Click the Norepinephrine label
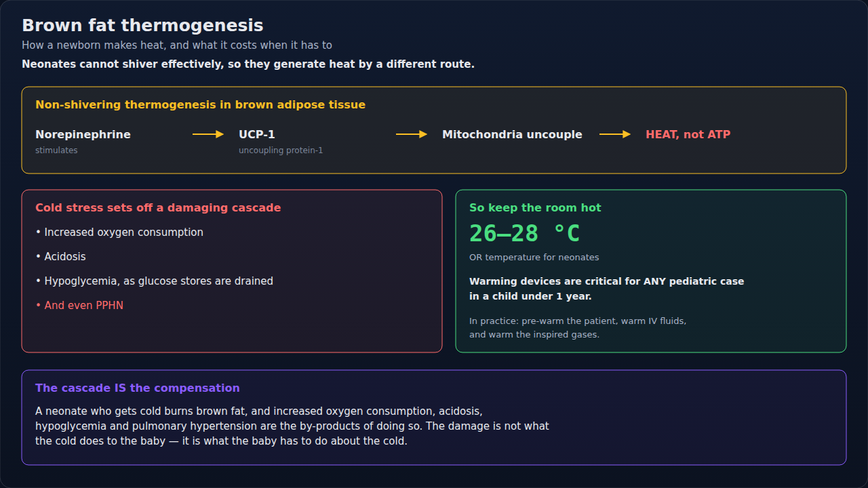This screenshot has width=868, height=488. click(83, 134)
